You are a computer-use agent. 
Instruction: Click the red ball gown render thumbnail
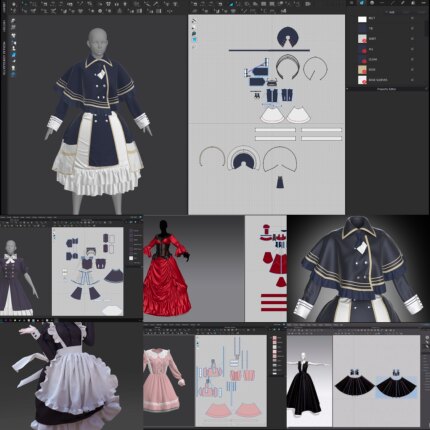(x=167, y=268)
